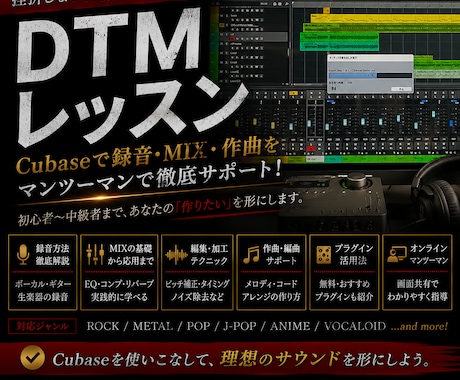Screen dimensions: 460x380
Task: Select the VOCALOID genre text
Action: [x=355, y=326]
